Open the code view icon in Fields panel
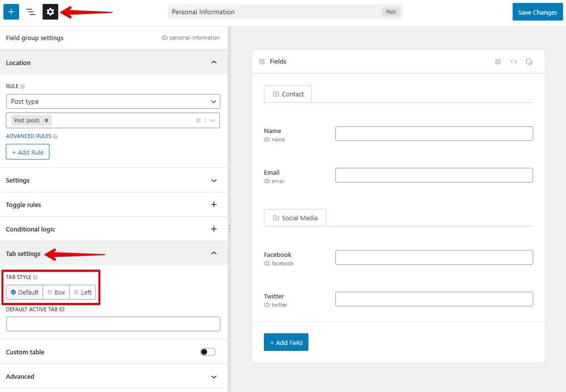This screenshot has height=392, width=566. tap(514, 62)
